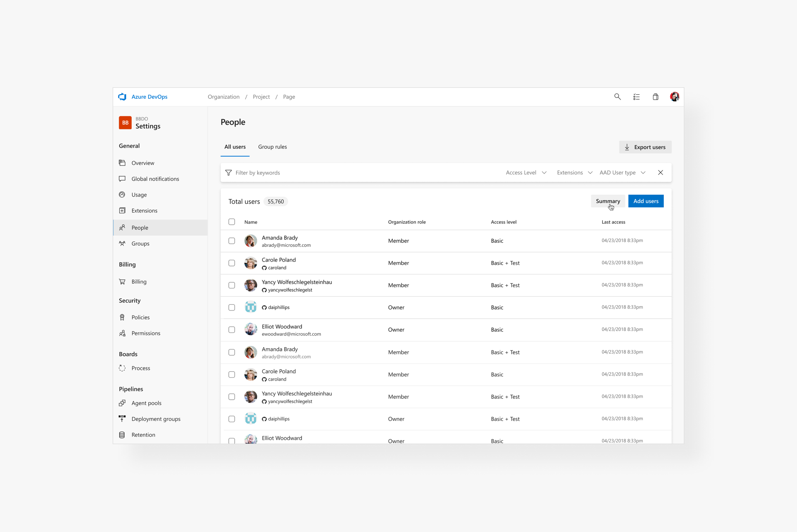
Task: Sort by the Last access column header
Action: tap(613, 222)
